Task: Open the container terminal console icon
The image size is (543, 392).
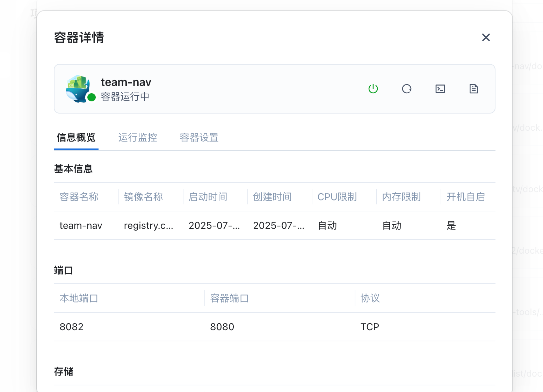Action: [440, 89]
